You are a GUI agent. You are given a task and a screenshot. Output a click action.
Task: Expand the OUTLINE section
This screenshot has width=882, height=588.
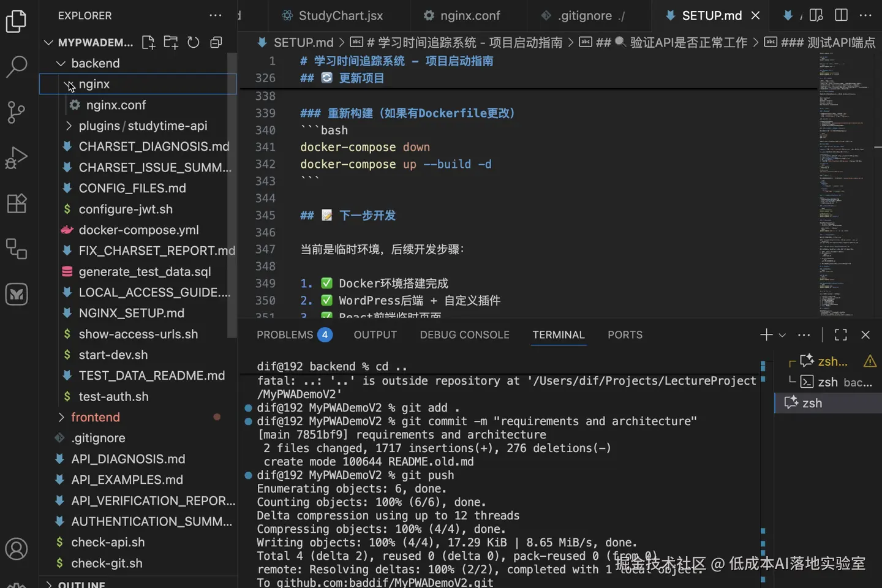pyautogui.click(x=81, y=584)
